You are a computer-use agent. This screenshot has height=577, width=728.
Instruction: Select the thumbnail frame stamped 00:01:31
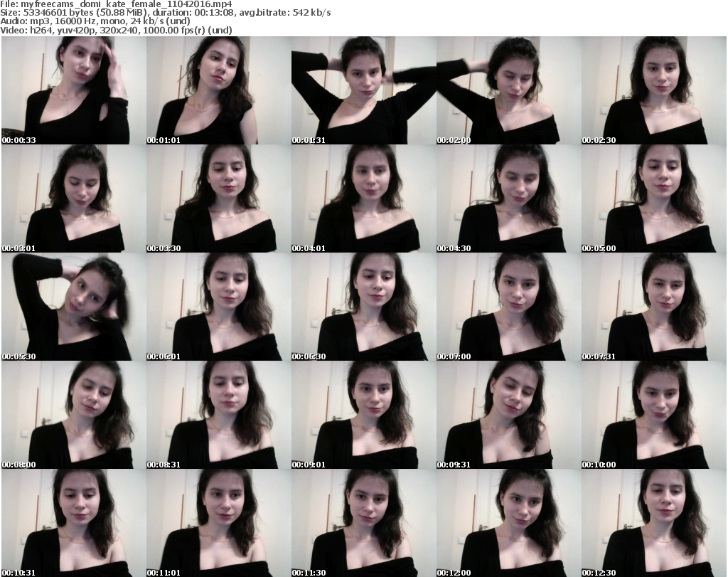pos(363,90)
